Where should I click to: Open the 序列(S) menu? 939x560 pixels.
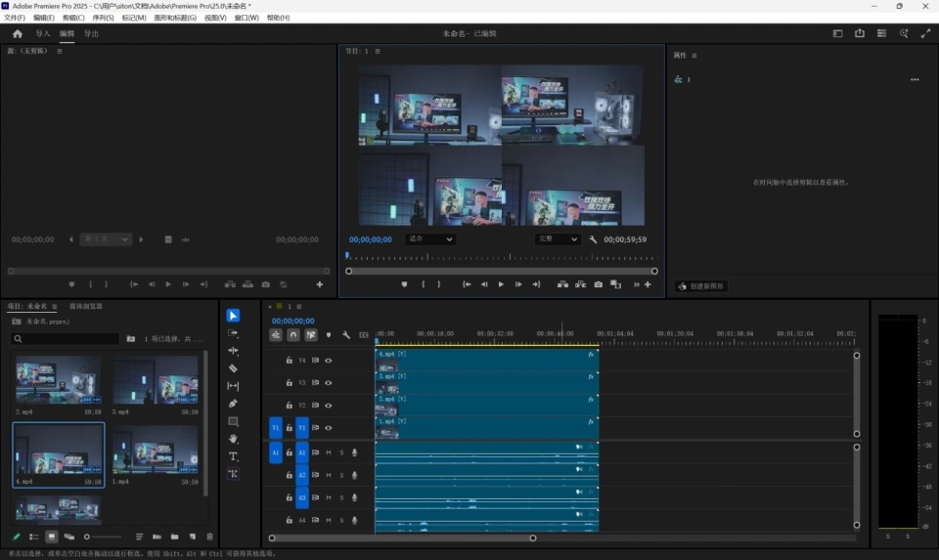[x=103, y=18]
